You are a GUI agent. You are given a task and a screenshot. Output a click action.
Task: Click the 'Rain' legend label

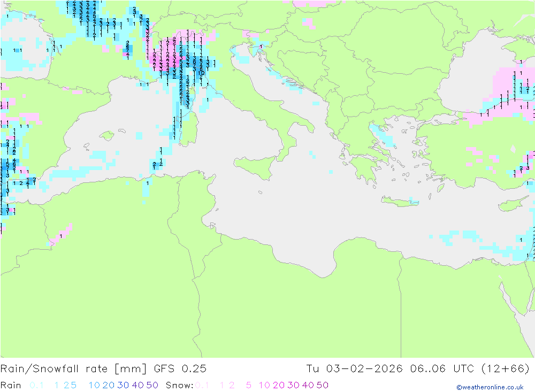[11, 385]
